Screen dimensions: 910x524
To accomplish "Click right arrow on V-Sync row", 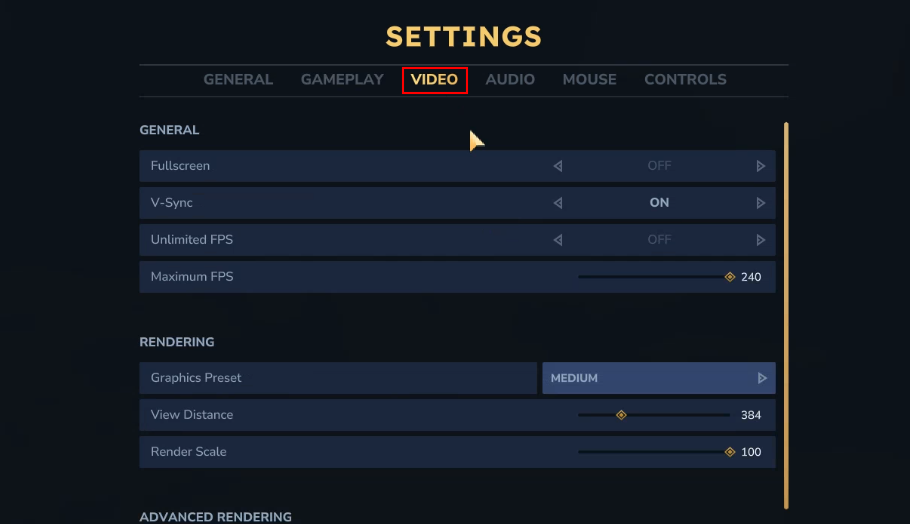I will [761, 203].
